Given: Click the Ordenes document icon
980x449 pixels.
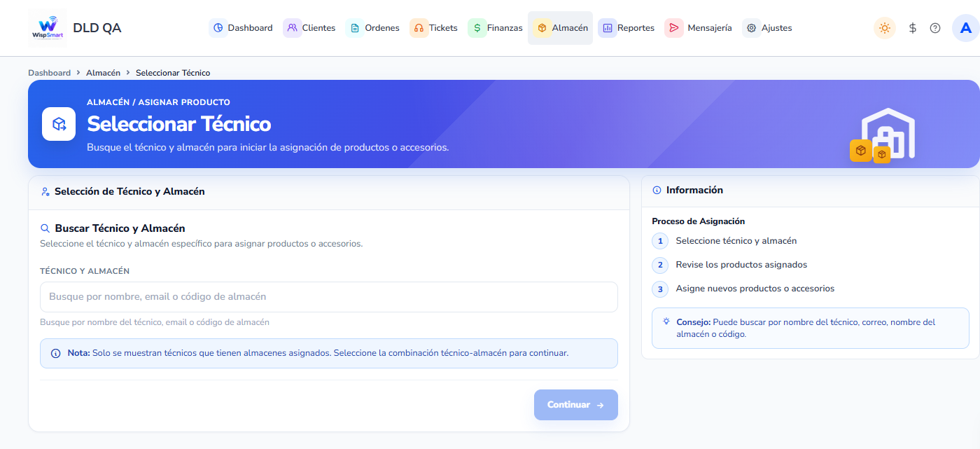Looking at the screenshot, I should 355,28.
